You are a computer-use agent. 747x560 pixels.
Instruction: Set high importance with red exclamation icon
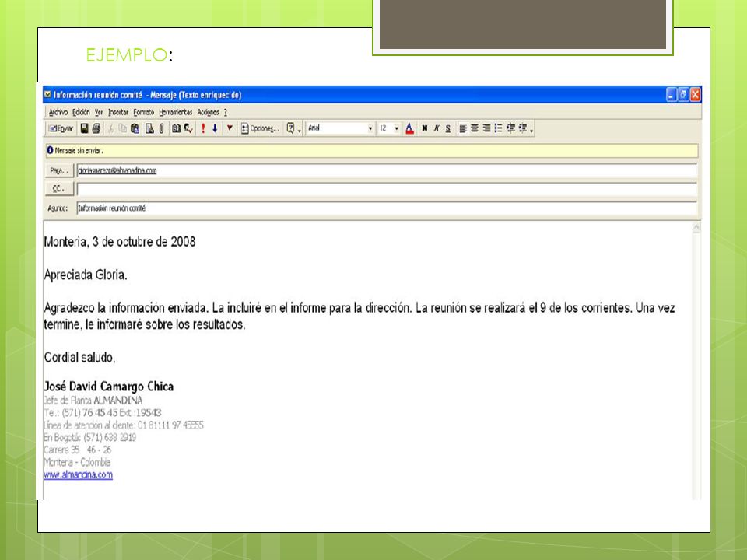pos(203,128)
